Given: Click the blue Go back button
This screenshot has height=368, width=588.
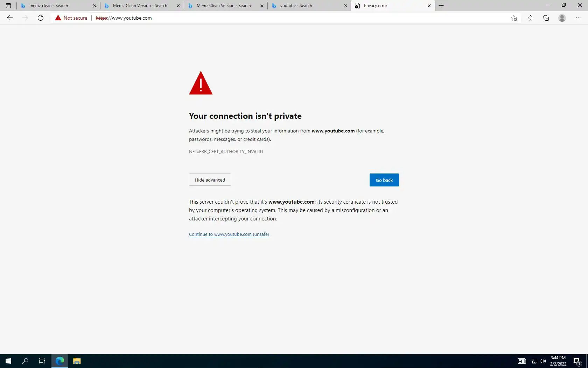Looking at the screenshot, I should click(384, 180).
